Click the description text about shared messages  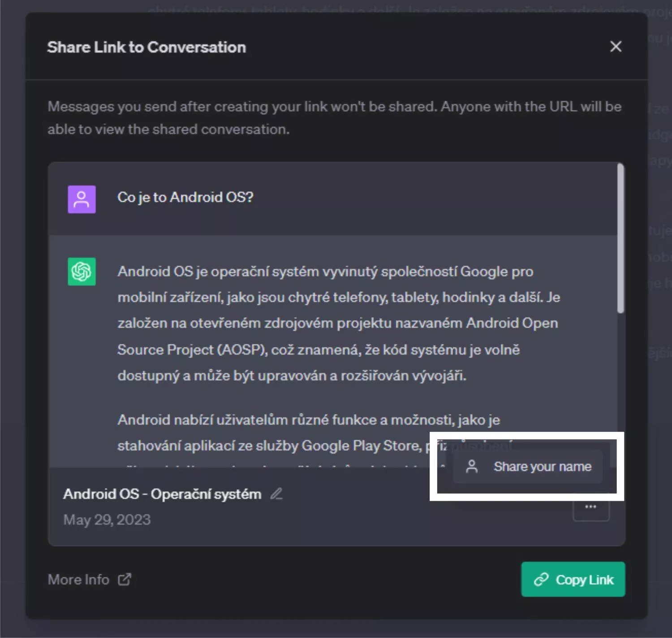[x=334, y=118]
